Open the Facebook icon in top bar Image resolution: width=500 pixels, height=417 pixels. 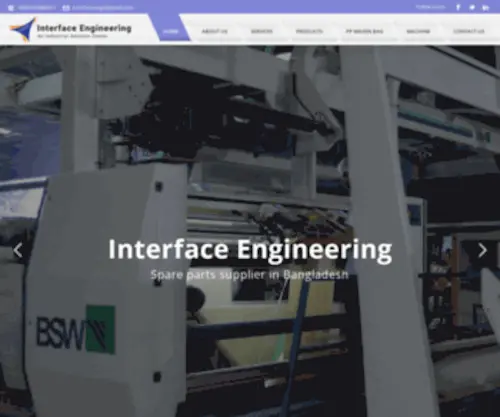(458, 7)
